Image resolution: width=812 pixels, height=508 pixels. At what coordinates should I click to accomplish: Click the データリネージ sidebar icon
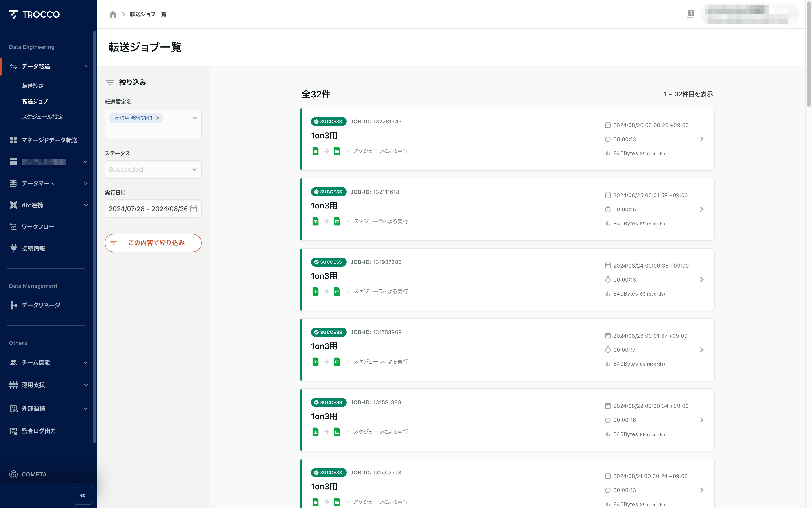pyautogui.click(x=13, y=305)
